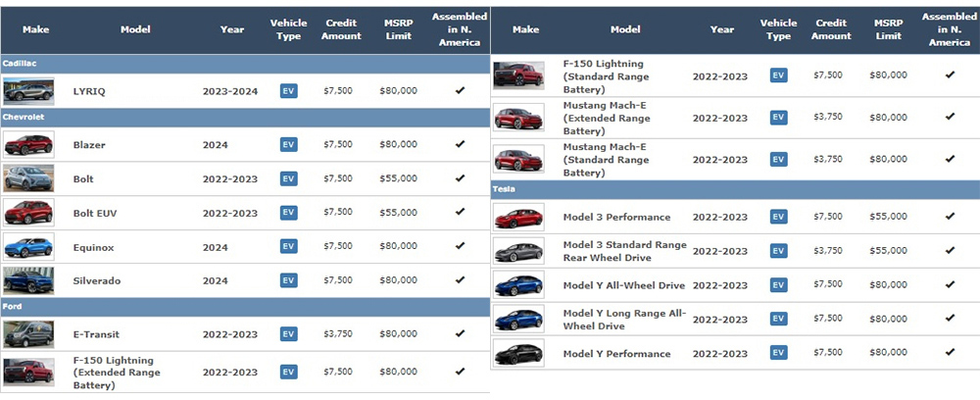Open the Mustang Mach-E Extended Range thumbnail
The image size is (980, 400).
tap(518, 117)
